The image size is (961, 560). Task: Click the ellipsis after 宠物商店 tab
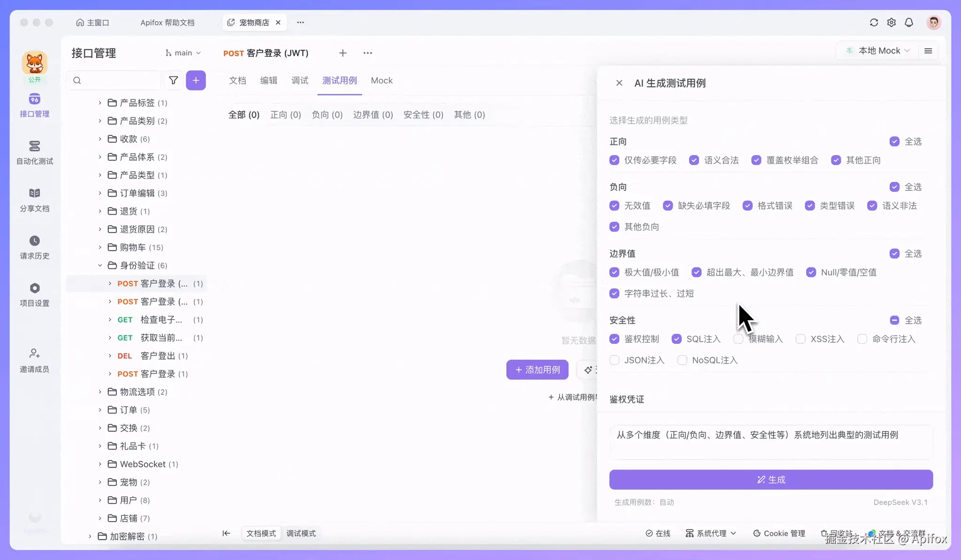pyautogui.click(x=300, y=23)
